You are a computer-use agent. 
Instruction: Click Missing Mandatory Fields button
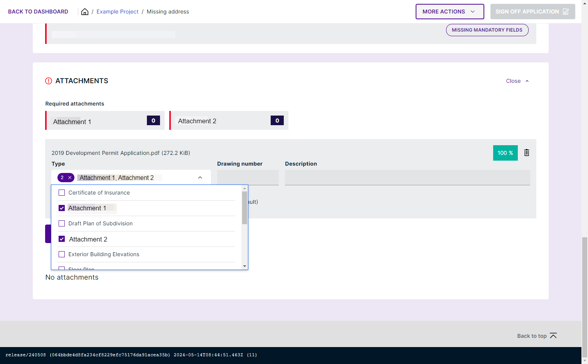[x=487, y=30]
